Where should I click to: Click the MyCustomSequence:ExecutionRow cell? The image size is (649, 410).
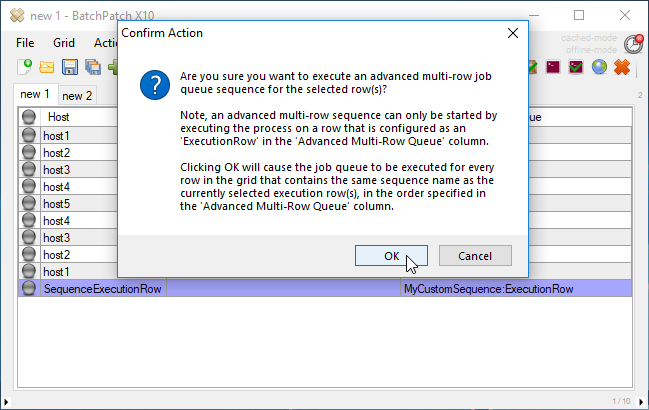(x=488, y=288)
